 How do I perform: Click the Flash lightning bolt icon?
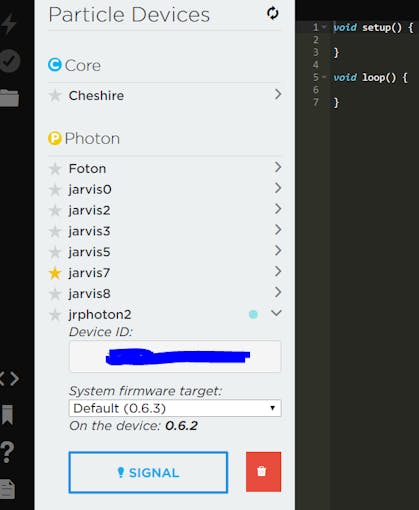(8, 24)
